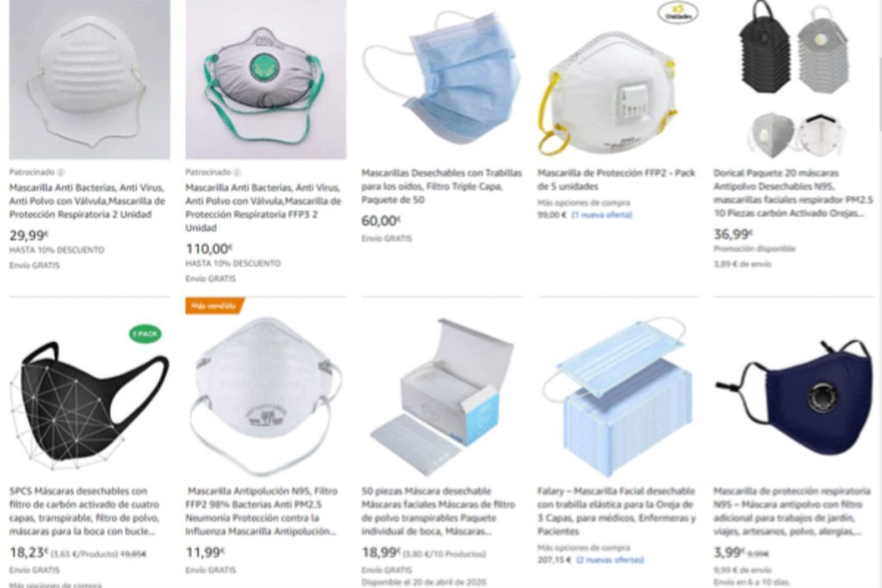Click the (1 nueva oferta) link

tap(601, 215)
